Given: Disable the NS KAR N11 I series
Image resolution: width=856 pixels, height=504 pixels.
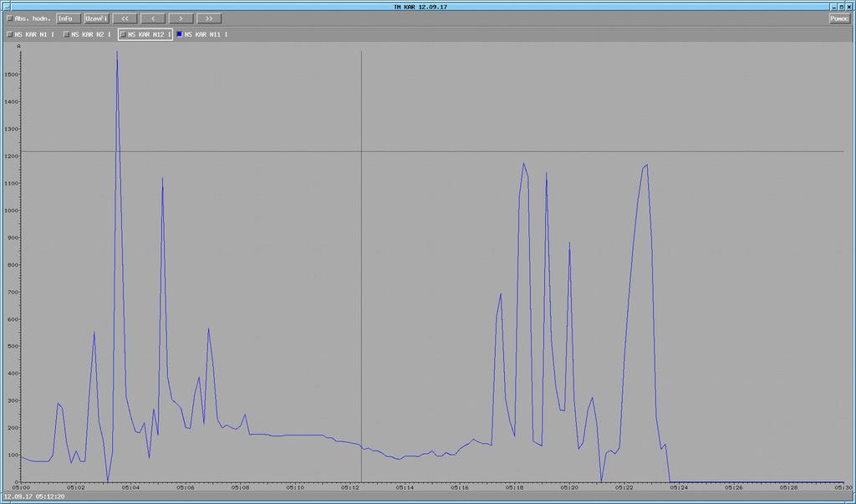Looking at the screenshot, I should click(x=180, y=34).
